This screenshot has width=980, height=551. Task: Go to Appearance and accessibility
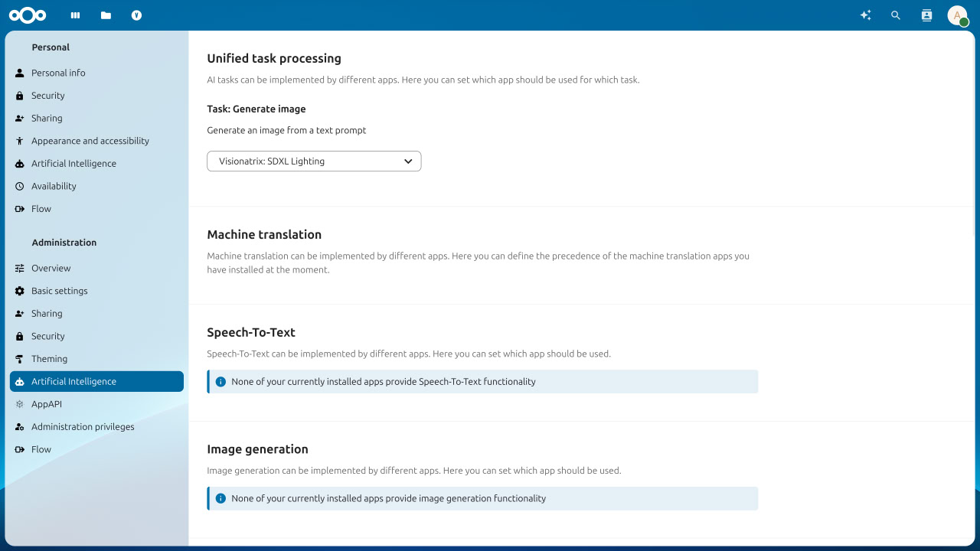point(96,141)
